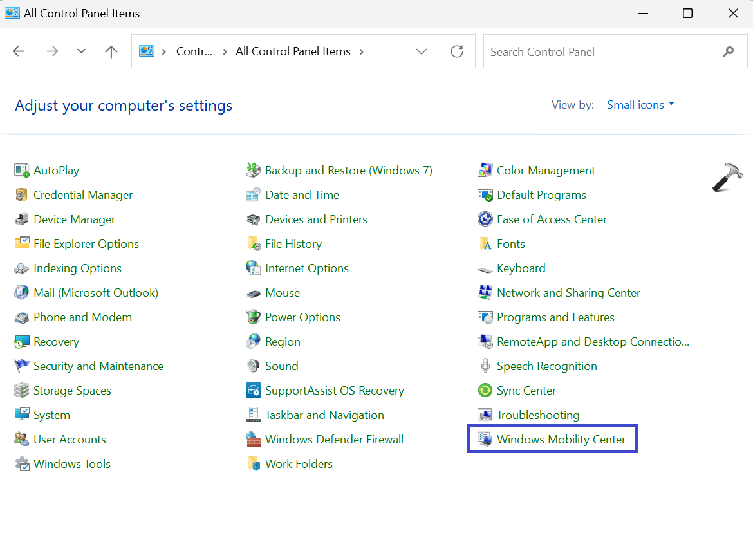Open Windows Mobility Center link
The height and width of the screenshot is (560, 753).
pyautogui.click(x=561, y=440)
